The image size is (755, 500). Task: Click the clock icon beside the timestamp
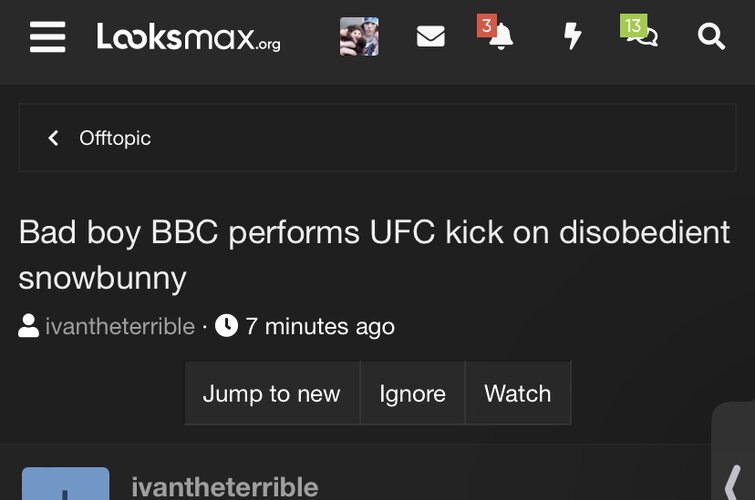coord(226,326)
